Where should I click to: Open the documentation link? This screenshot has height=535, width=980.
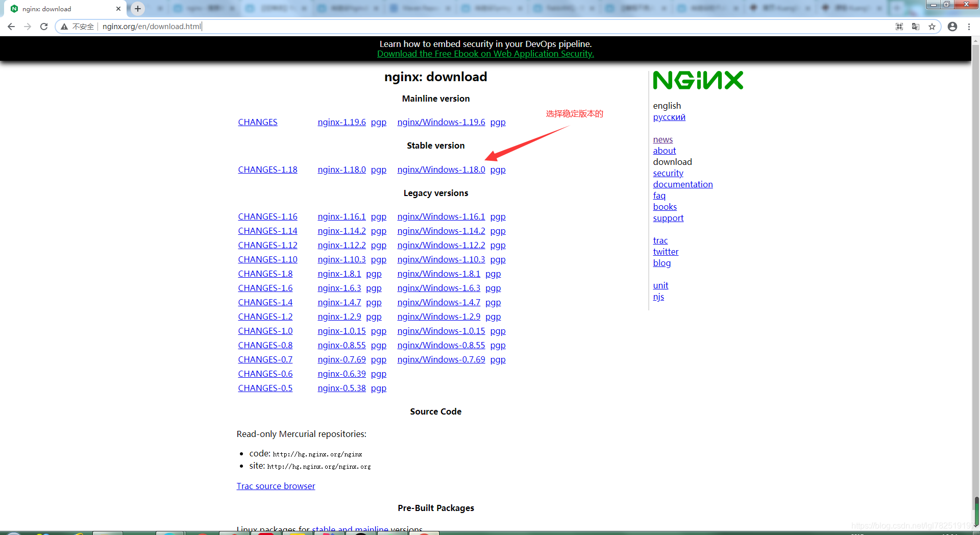[x=682, y=184]
